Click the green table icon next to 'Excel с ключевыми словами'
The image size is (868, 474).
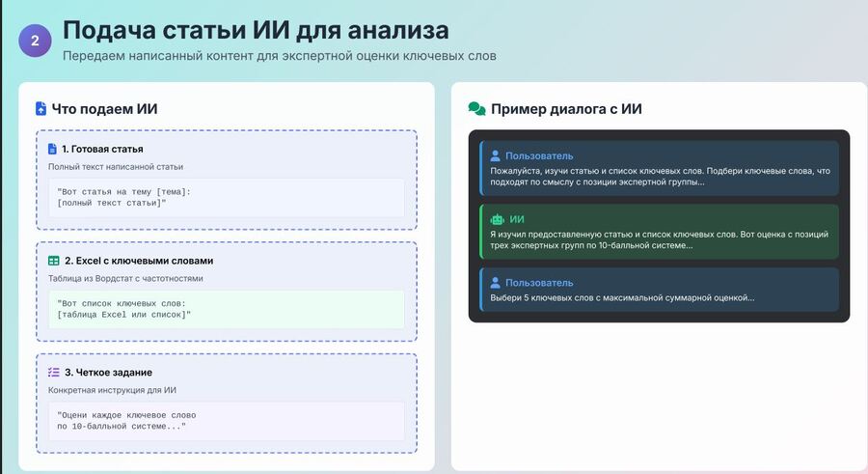tap(54, 261)
